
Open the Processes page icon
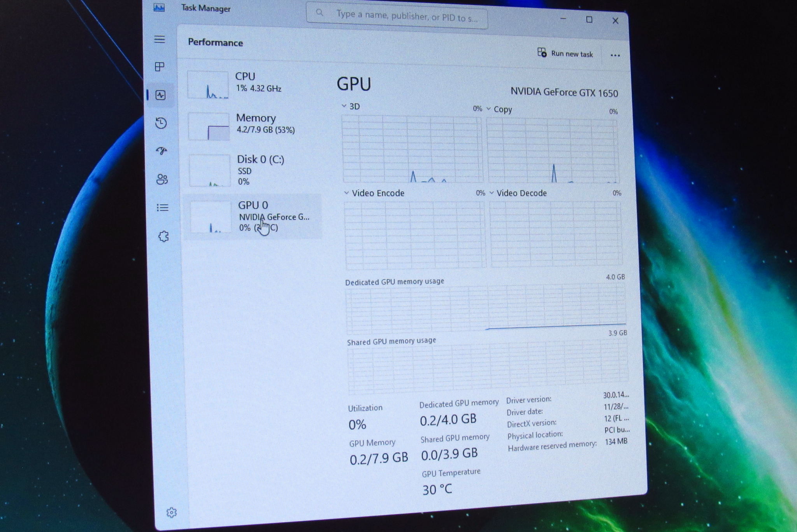coord(160,67)
